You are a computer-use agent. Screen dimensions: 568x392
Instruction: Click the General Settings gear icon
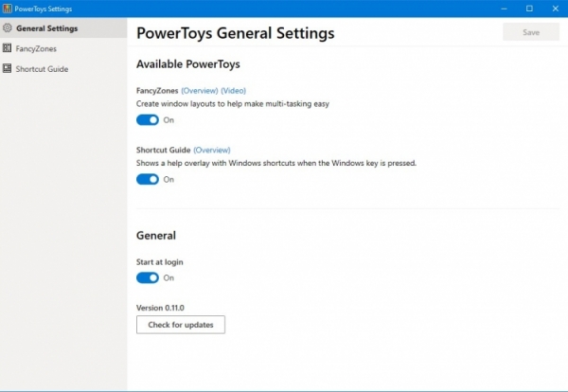pos(8,28)
